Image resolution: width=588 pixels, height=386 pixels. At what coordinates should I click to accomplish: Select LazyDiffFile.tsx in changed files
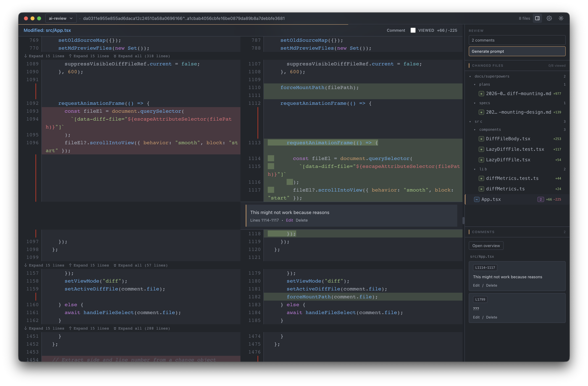[x=517, y=160]
